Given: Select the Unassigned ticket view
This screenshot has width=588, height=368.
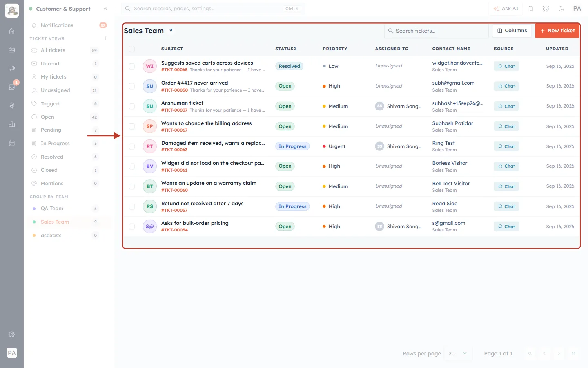Looking at the screenshot, I should point(65,90).
